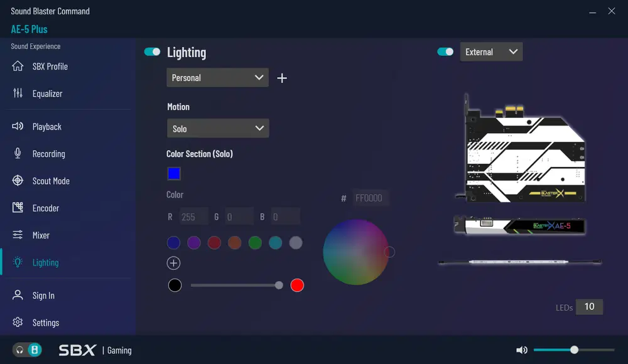Viewport: 628px width, 364px height.
Task: Open Settings from the sidebar
Action: pos(46,323)
